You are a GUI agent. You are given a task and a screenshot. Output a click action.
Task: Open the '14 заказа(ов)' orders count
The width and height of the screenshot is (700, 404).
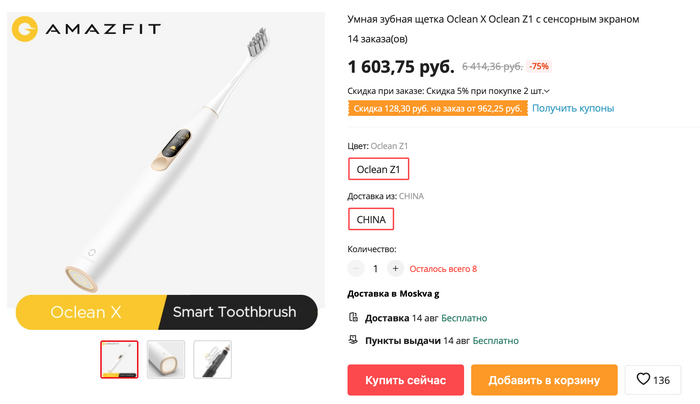pyautogui.click(x=377, y=39)
